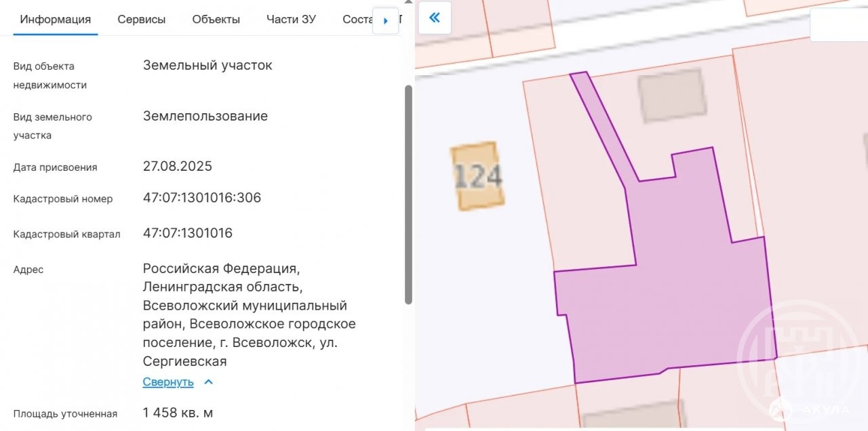Click the cadastral quarter value 47:07:1301016
868x431 pixels.
(187, 233)
